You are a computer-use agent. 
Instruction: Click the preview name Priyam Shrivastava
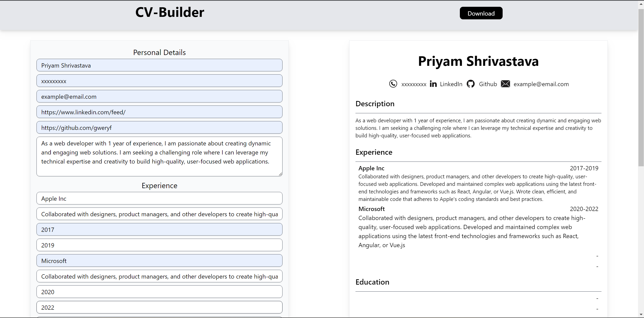pos(478,61)
